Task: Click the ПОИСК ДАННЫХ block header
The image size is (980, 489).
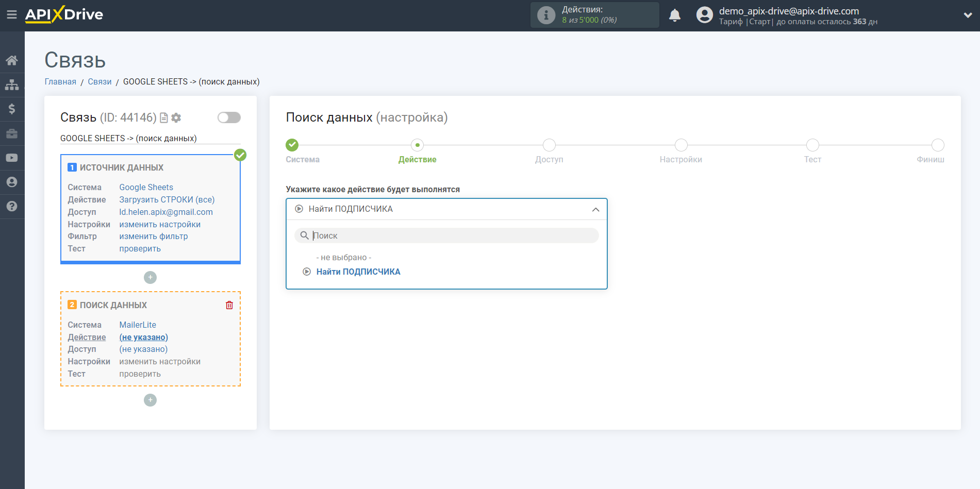Action: pos(113,305)
